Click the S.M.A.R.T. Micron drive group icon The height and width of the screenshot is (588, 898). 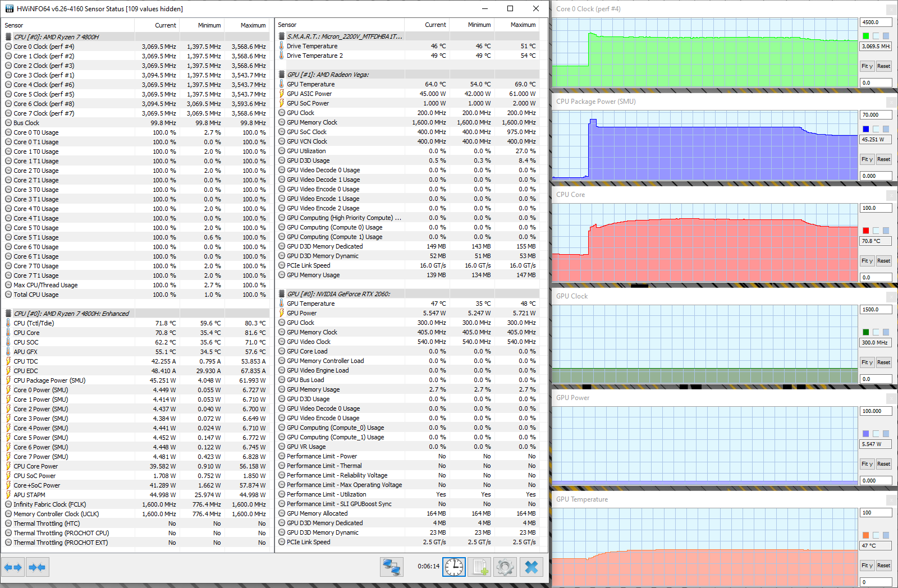coord(282,36)
